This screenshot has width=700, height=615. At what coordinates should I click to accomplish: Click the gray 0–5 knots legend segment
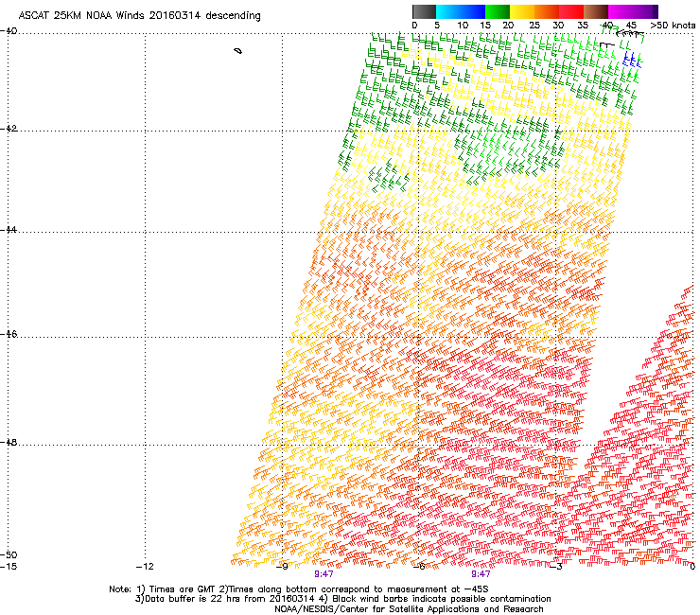(424, 11)
